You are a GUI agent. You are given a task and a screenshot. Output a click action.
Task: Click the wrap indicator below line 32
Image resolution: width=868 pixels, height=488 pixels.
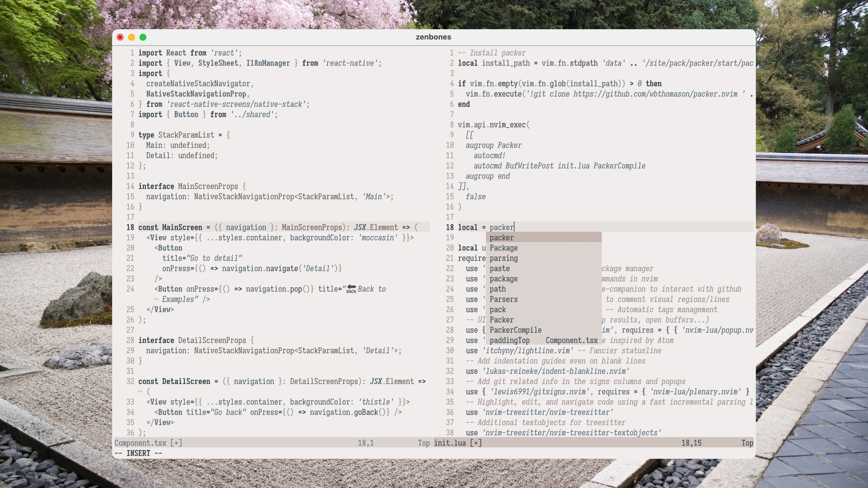coord(140,391)
